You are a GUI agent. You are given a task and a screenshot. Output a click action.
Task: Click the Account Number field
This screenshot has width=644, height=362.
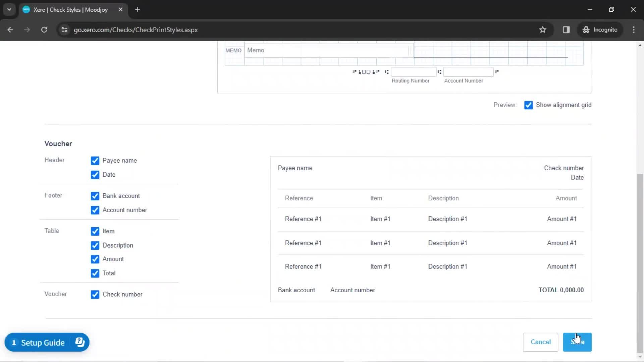468,72
